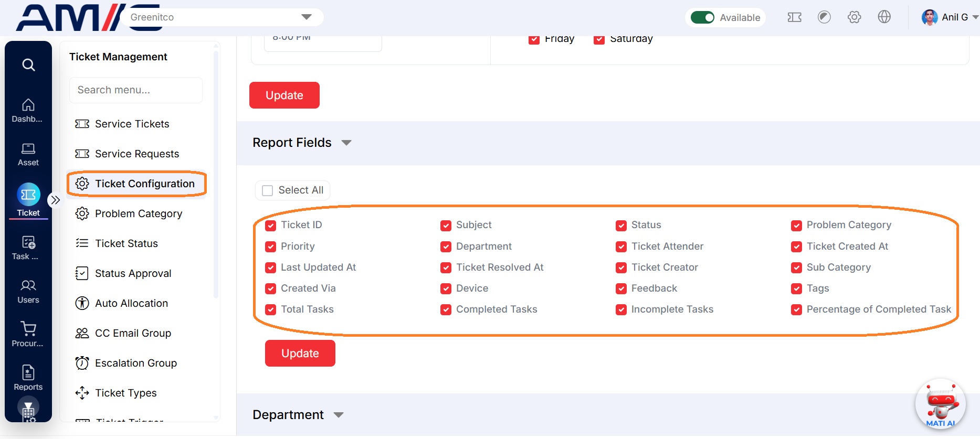Viewport: 980px width, 439px height.
Task: Uncheck the Feedback checkbox
Action: point(621,288)
